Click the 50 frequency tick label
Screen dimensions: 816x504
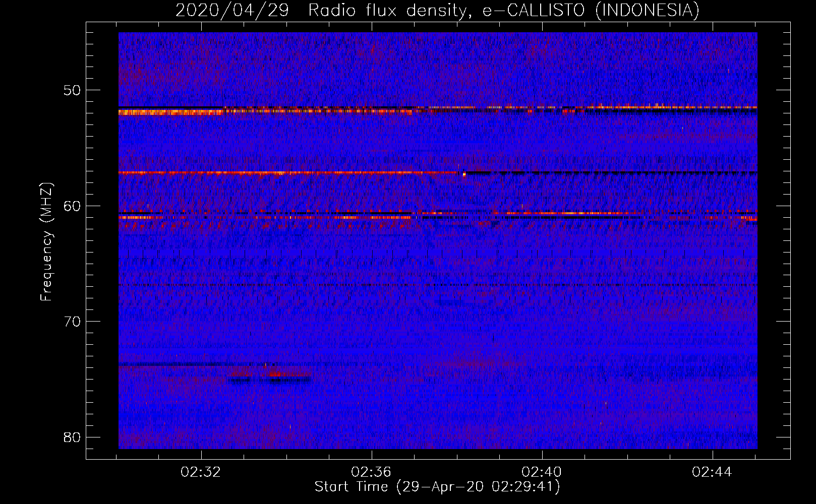pos(72,91)
